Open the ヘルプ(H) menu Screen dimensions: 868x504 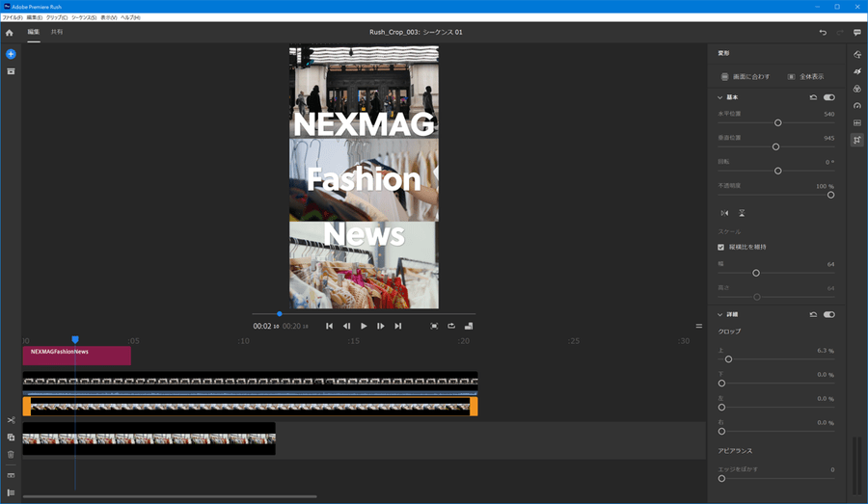[130, 17]
